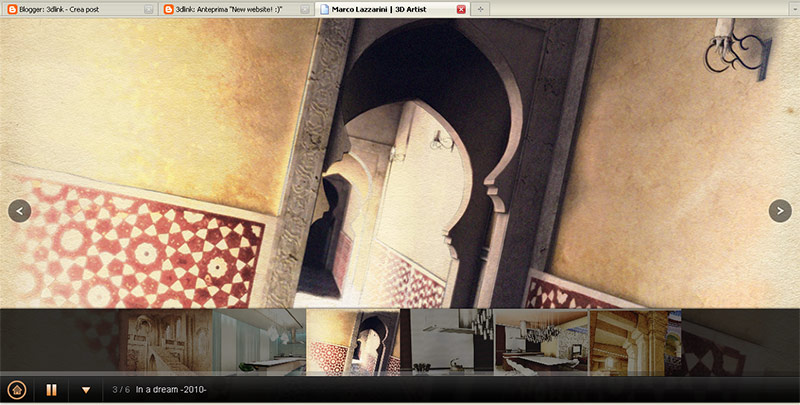Advance to next slide arrow
The image size is (800, 405).
coord(780,211)
